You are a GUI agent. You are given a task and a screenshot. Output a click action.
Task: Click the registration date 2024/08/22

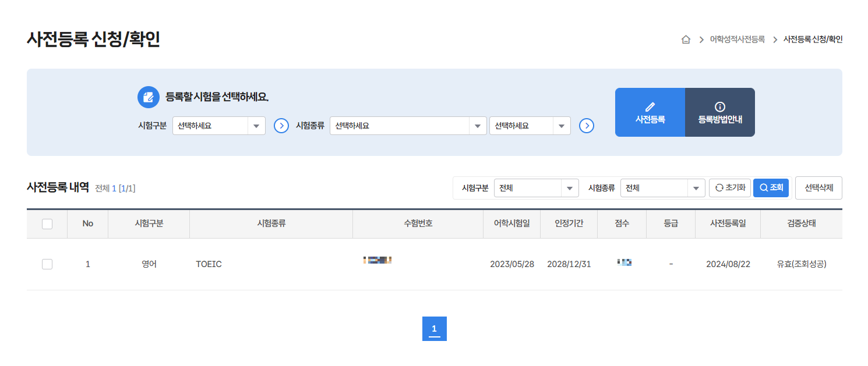(728, 264)
